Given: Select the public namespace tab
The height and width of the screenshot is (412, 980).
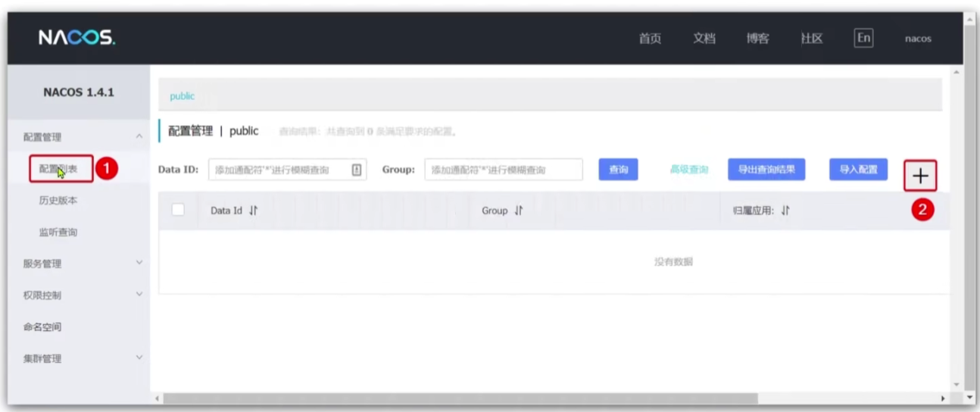Looking at the screenshot, I should pos(182,96).
